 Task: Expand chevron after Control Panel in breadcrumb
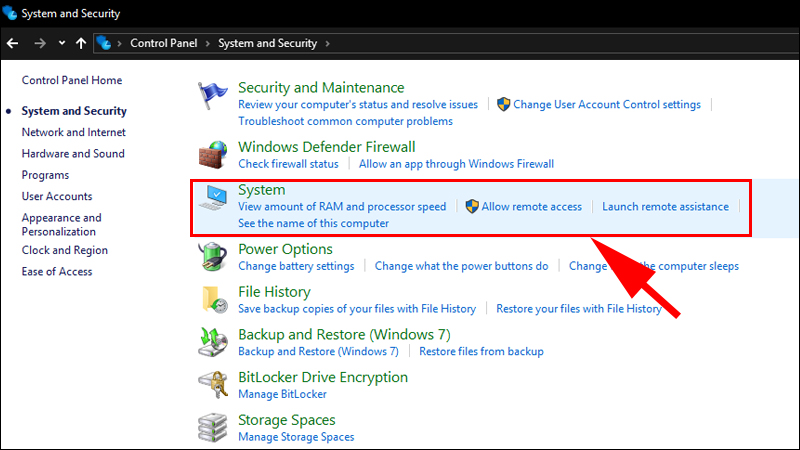[x=209, y=44]
